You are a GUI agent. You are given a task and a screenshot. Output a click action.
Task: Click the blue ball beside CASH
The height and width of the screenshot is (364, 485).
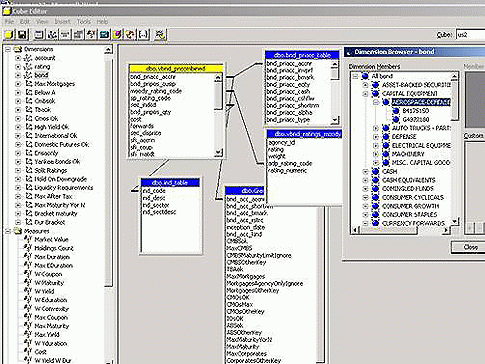(x=375, y=171)
